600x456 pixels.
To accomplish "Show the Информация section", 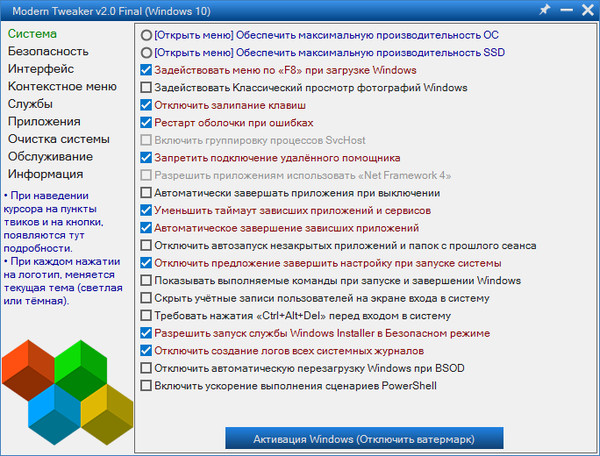I will pos(46,174).
